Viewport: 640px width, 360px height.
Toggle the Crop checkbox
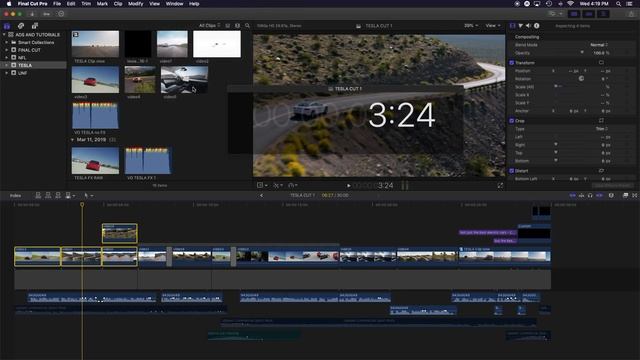point(511,121)
